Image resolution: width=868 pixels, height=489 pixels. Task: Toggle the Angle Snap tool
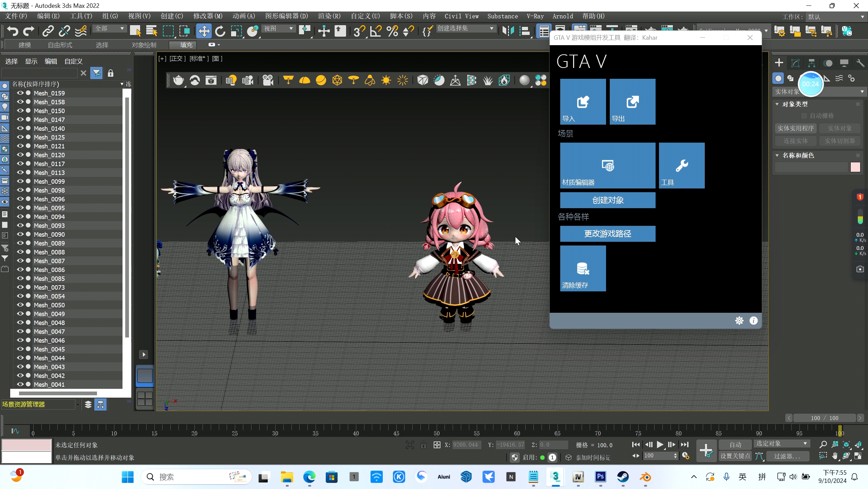(376, 31)
